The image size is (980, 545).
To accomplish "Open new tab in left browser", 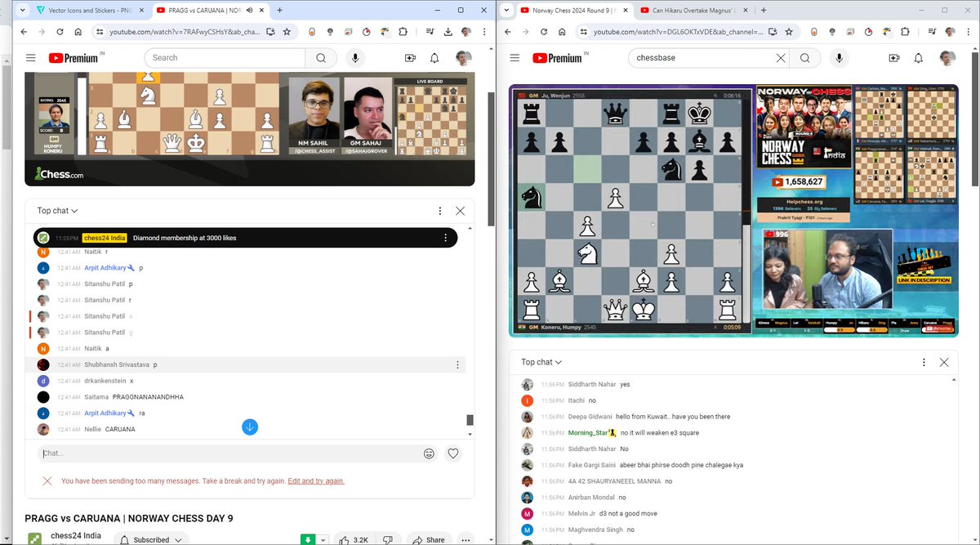I will tap(280, 11).
